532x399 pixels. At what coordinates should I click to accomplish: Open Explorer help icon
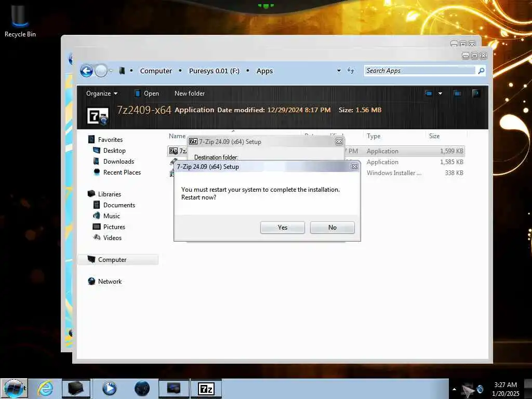point(476,94)
